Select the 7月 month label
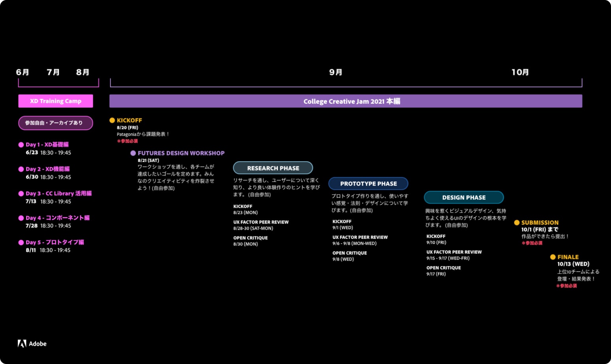This screenshot has width=611, height=364. (x=53, y=72)
